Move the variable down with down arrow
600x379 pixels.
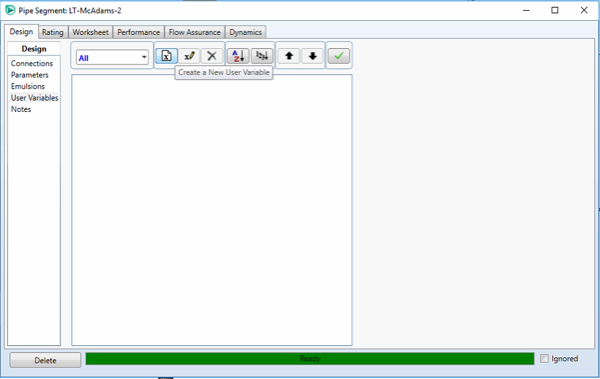(x=312, y=56)
